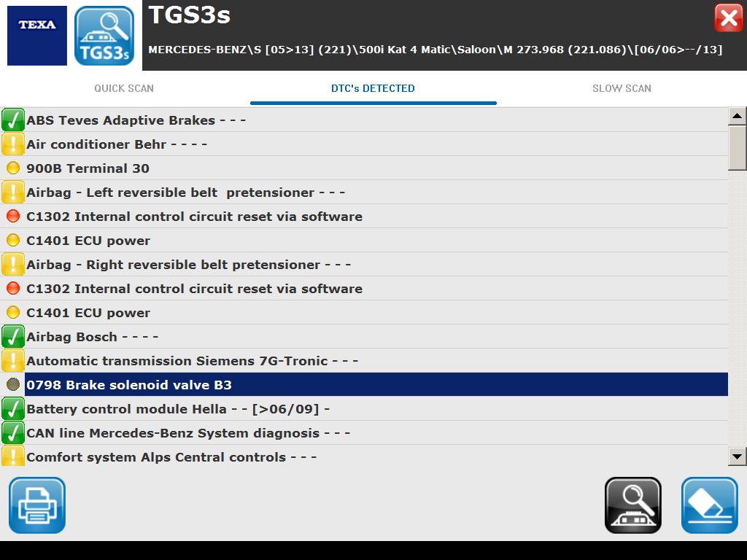The height and width of the screenshot is (560, 747).
Task: Click the TGS3s scan icon
Action: pos(104,36)
